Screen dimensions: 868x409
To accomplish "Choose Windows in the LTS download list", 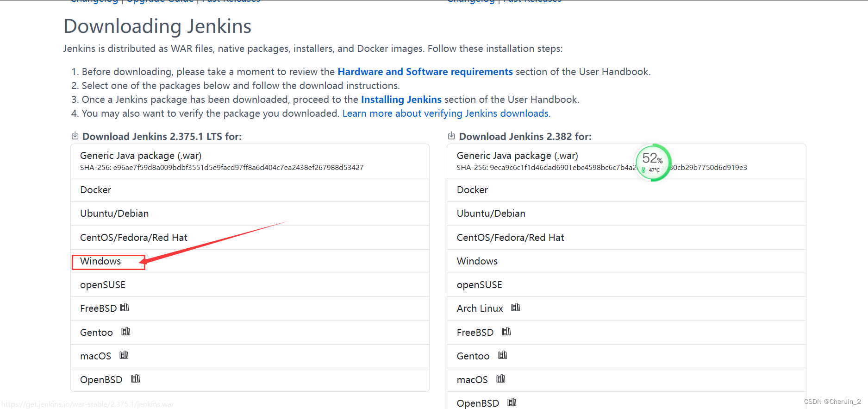I will (250, 261).
